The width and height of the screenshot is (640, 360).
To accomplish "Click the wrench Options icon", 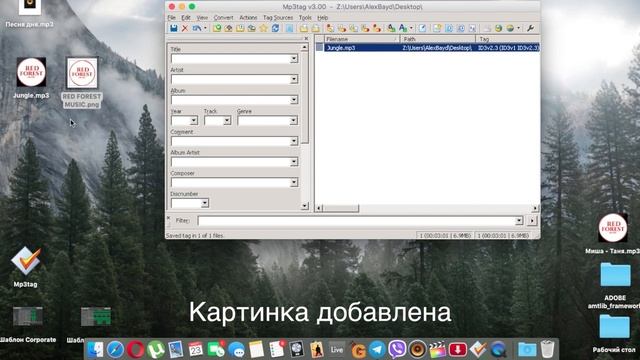I will [x=531, y=28].
